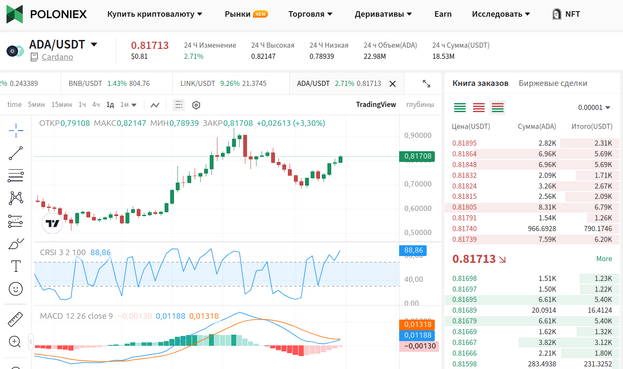Open the indicators list icon
The width and height of the screenshot is (623, 369).
[179, 105]
